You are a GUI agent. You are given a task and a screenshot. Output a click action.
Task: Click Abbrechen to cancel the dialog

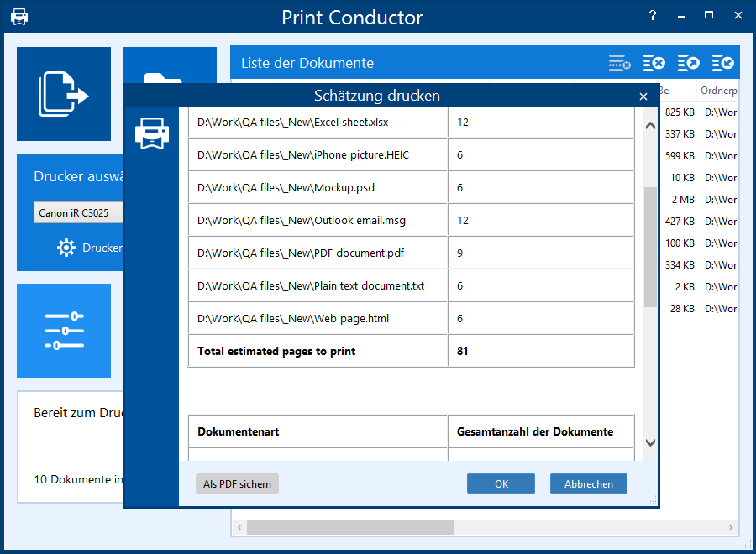588,483
